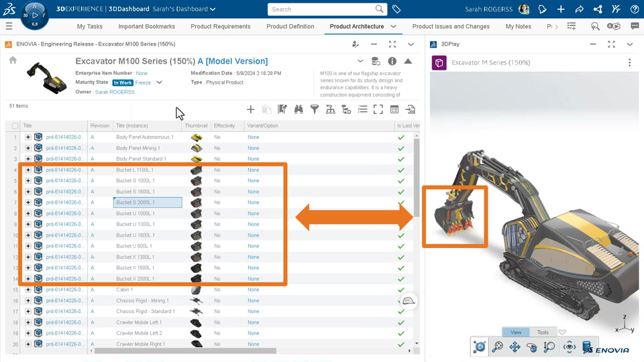This screenshot has height=362, width=644.
Task: Click the table vertical scrollbar
Action: point(417,177)
